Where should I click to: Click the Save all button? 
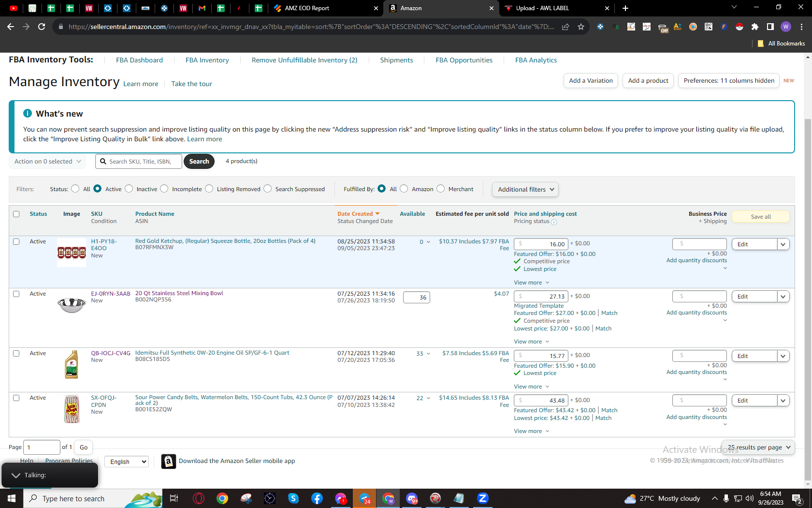(x=761, y=217)
